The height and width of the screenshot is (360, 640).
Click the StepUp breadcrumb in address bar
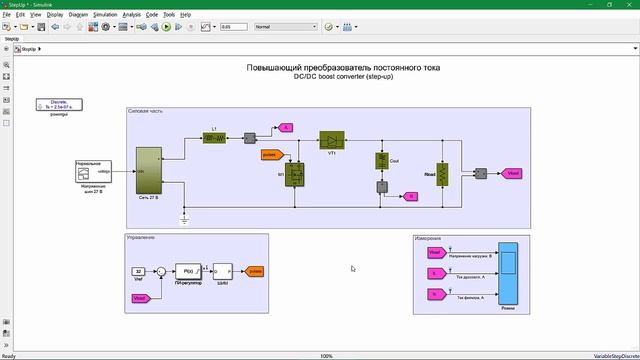29,49
